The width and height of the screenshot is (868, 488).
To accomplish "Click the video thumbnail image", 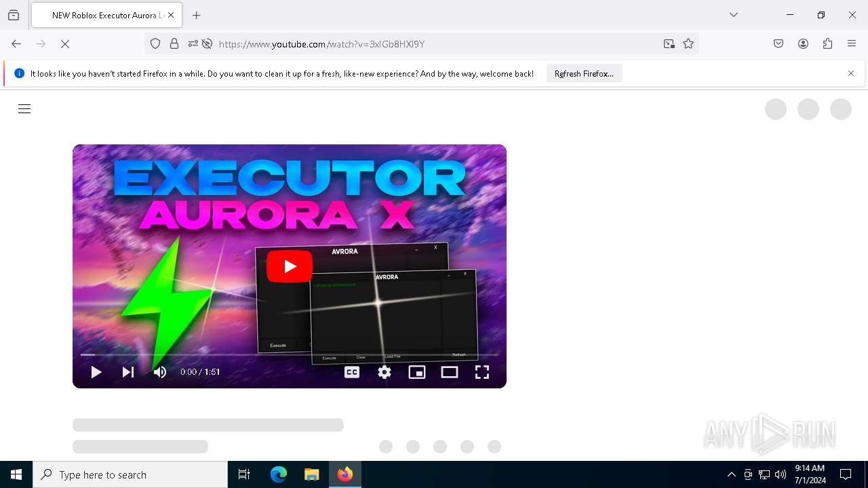I will (290, 266).
